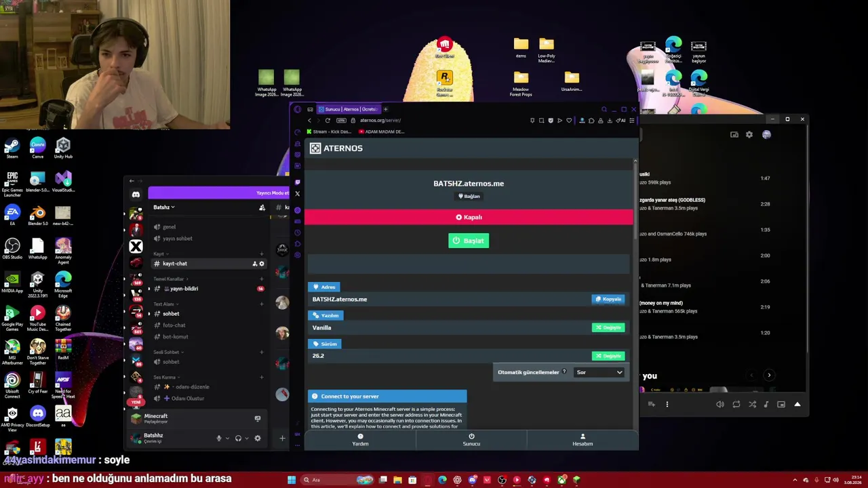Open the Windows Start menu
Image resolution: width=868 pixels, height=488 pixels.
click(292, 480)
